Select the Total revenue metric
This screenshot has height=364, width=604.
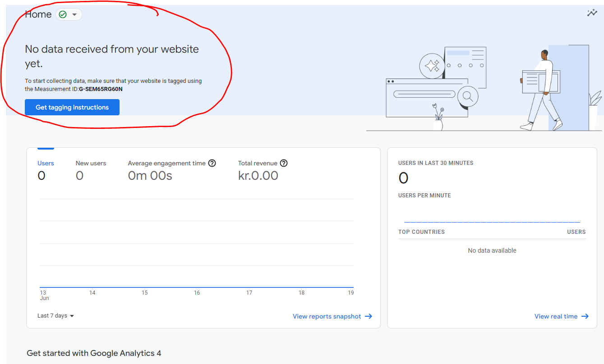pyautogui.click(x=258, y=164)
